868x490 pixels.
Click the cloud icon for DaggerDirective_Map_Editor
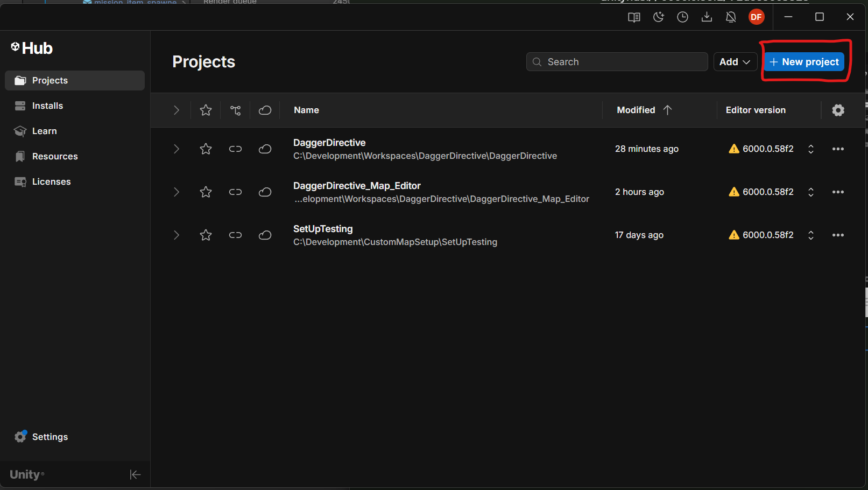[x=265, y=192]
